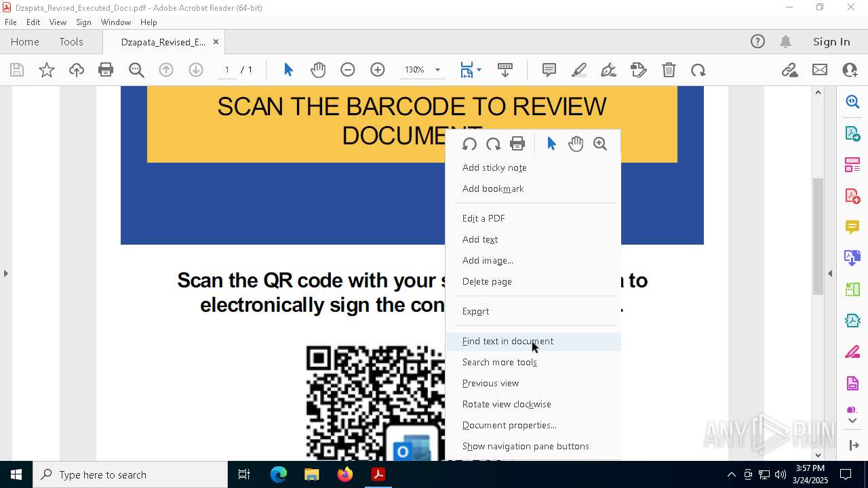This screenshot has height=488, width=868.
Task: Switch to Home tab
Action: 25,41
